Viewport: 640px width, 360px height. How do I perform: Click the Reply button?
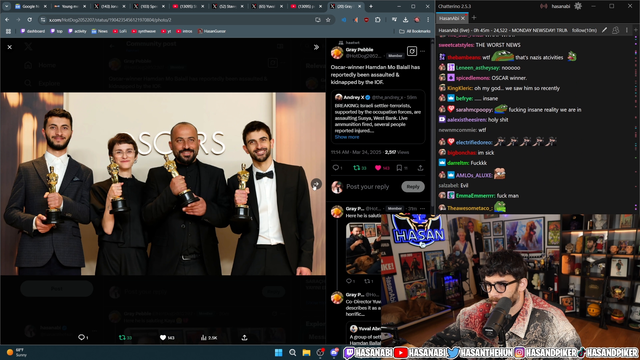413,187
